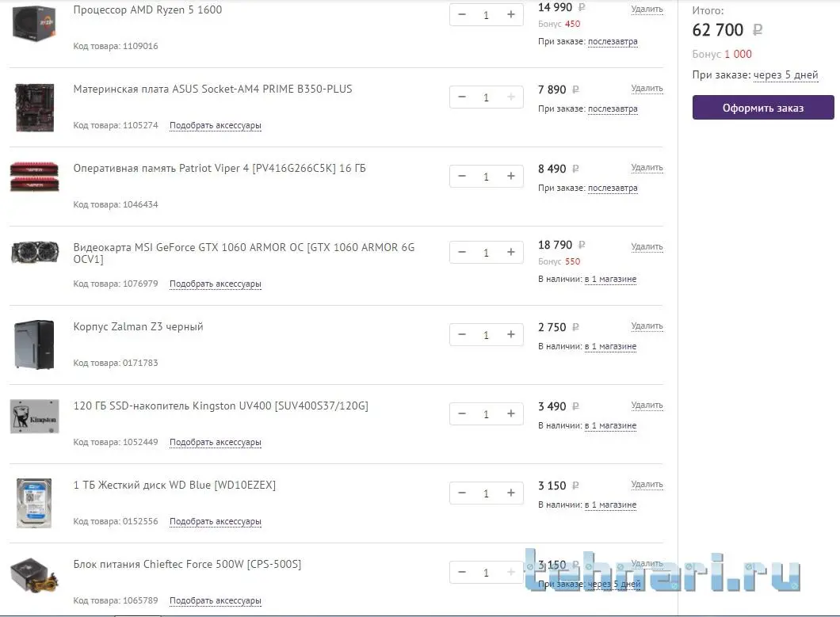Decrease quantity of Chieftec Force 500W PSU
The height and width of the screenshot is (617, 840).
[x=462, y=573]
